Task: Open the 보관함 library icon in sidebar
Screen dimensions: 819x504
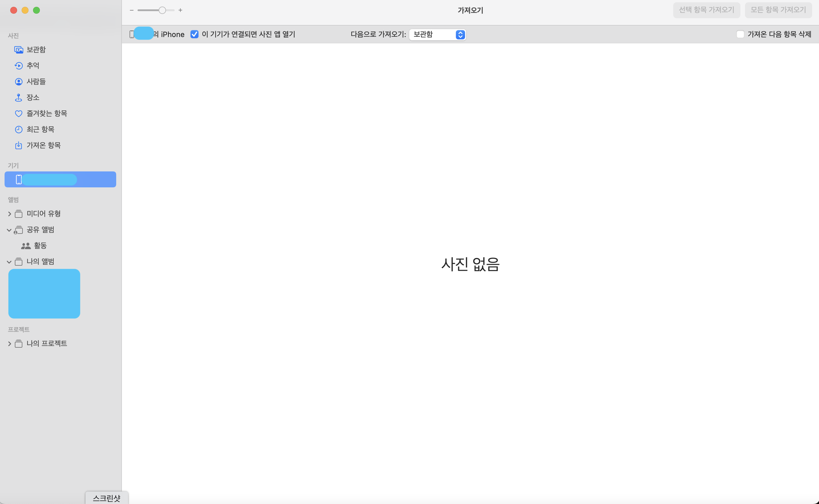Action: pyautogui.click(x=19, y=50)
